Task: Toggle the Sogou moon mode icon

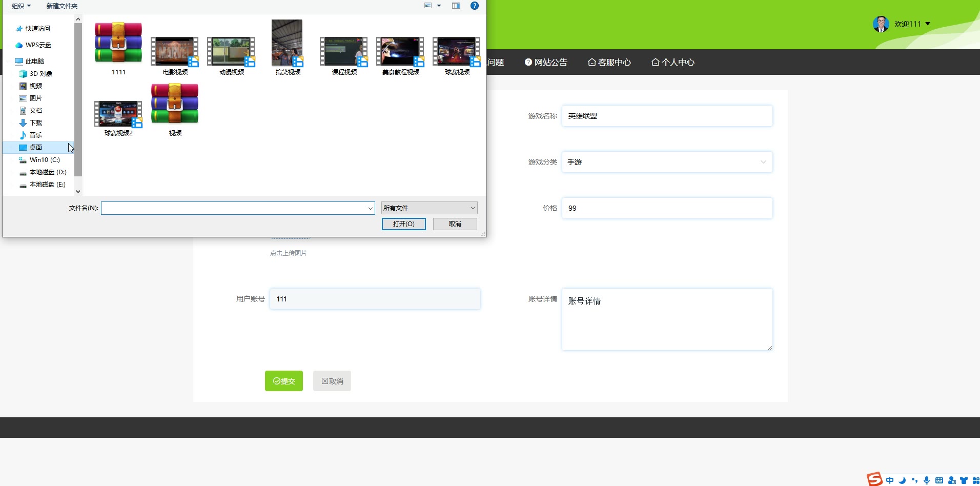Action: pyautogui.click(x=902, y=480)
